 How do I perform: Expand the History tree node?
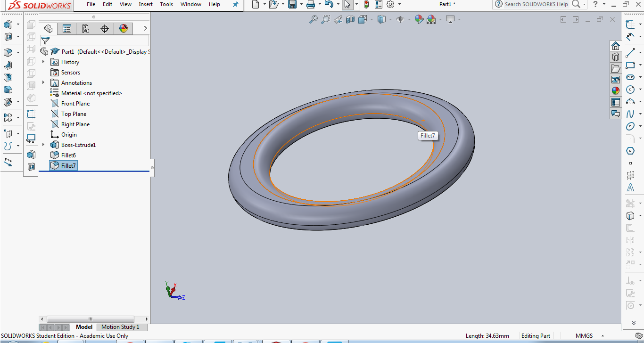[x=43, y=62]
